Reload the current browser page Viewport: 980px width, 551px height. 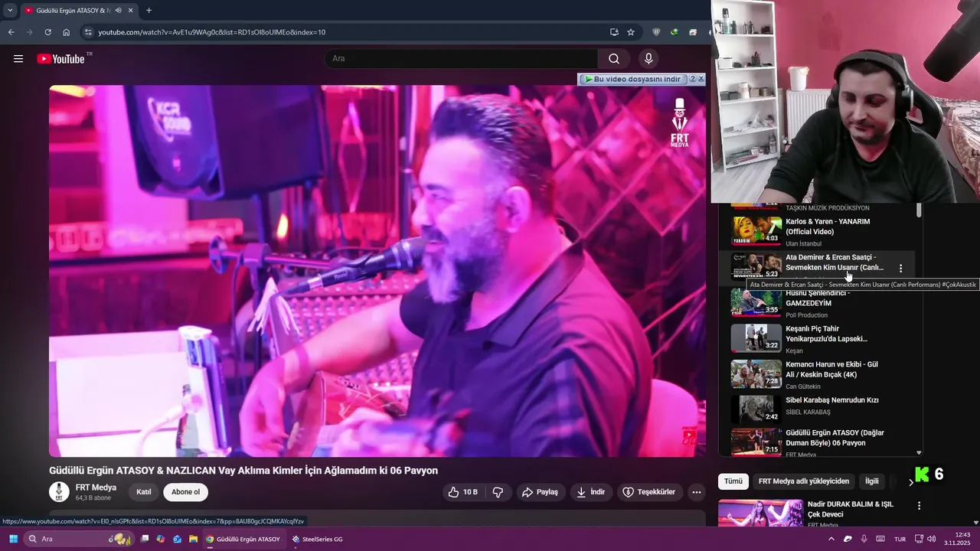point(47,32)
